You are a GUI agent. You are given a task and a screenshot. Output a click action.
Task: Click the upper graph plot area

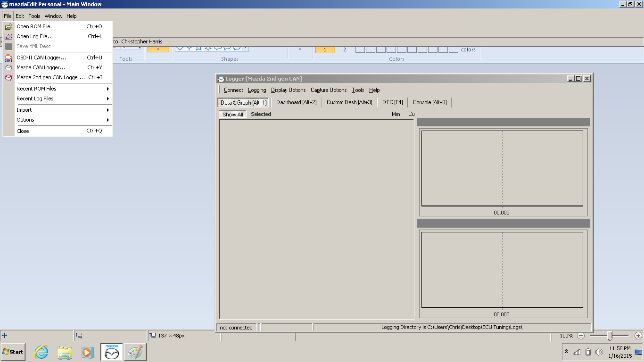click(x=502, y=168)
